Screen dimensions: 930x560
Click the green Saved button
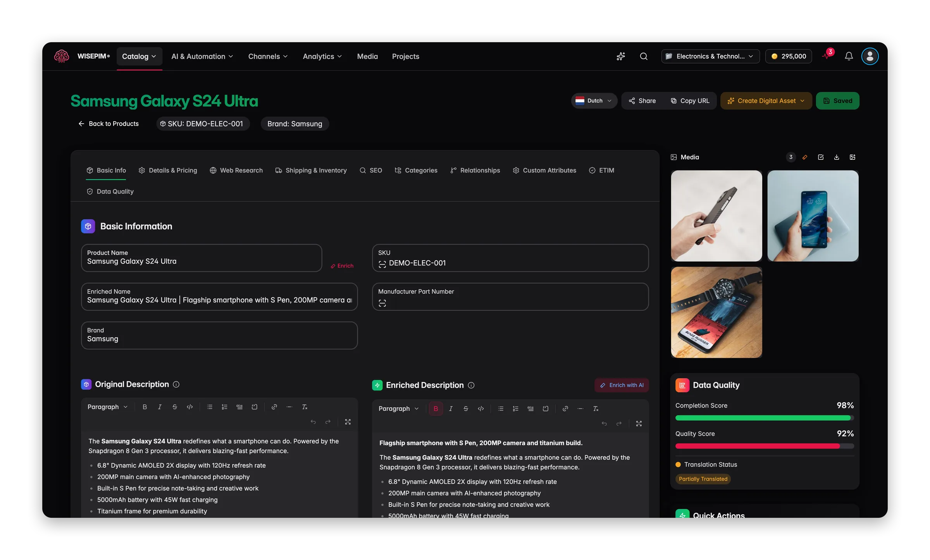click(837, 101)
